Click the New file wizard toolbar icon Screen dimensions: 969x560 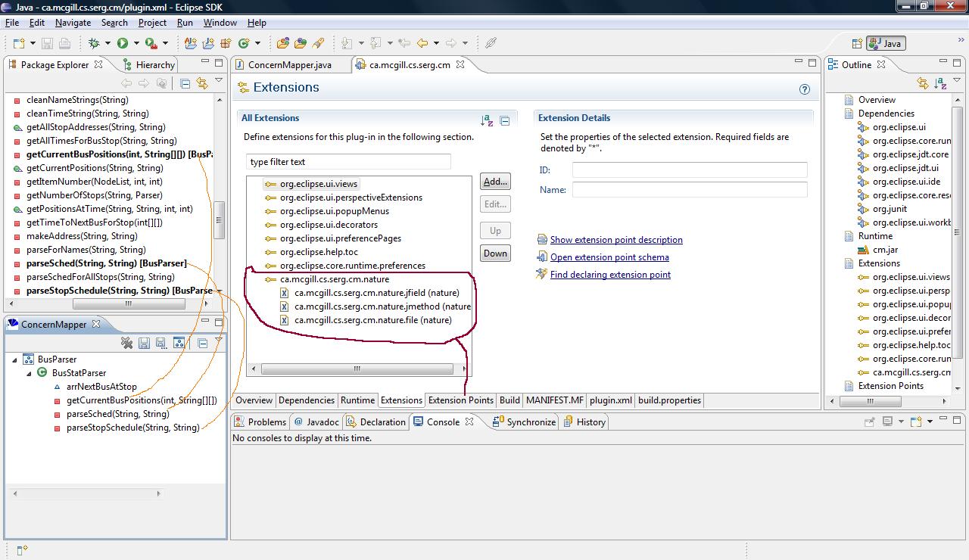tap(18, 43)
